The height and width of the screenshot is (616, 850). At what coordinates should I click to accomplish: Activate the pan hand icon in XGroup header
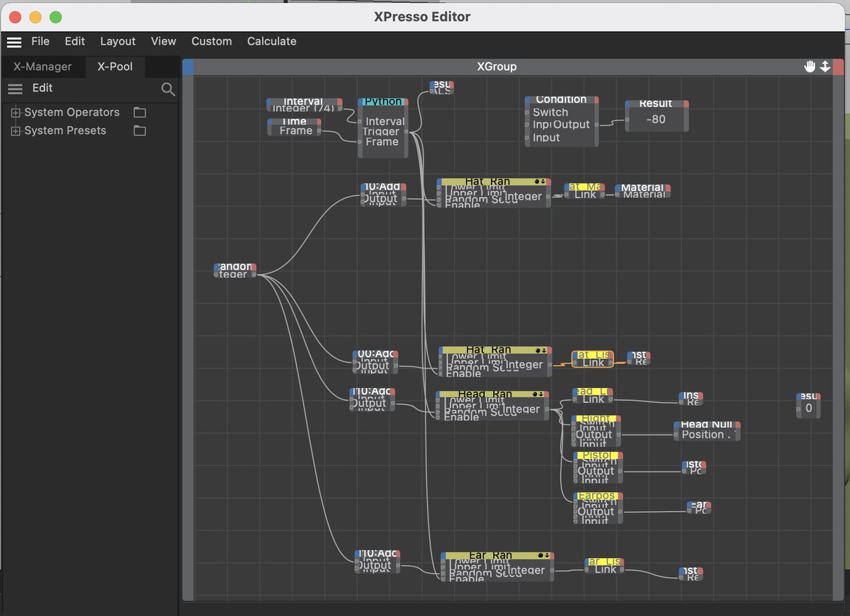coord(810,67)
